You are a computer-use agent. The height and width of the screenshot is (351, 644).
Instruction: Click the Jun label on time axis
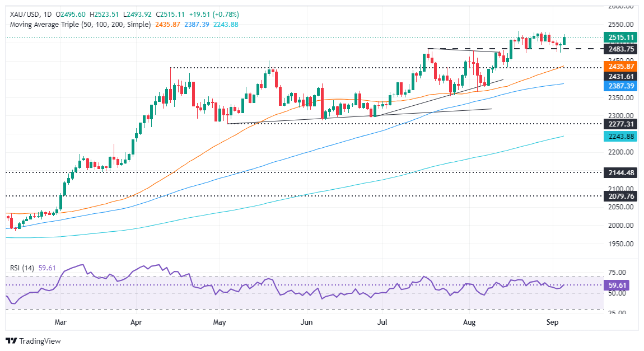306,322
